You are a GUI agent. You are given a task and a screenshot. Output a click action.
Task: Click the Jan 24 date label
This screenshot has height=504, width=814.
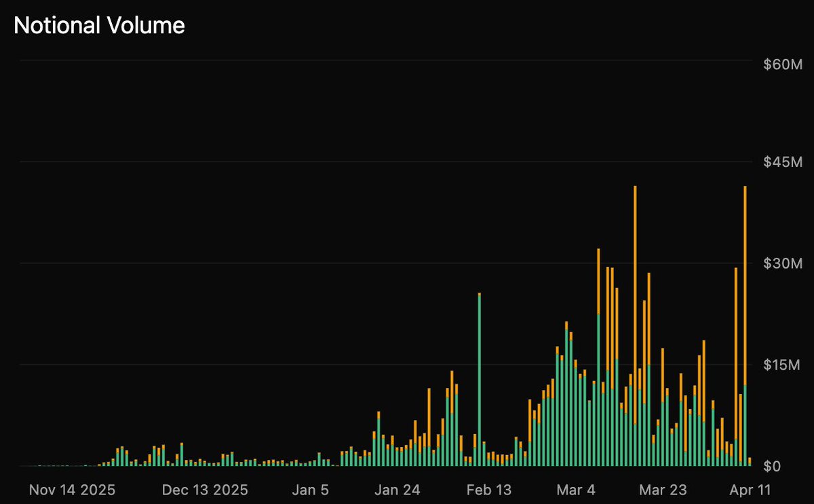click(x=398, y=489)
